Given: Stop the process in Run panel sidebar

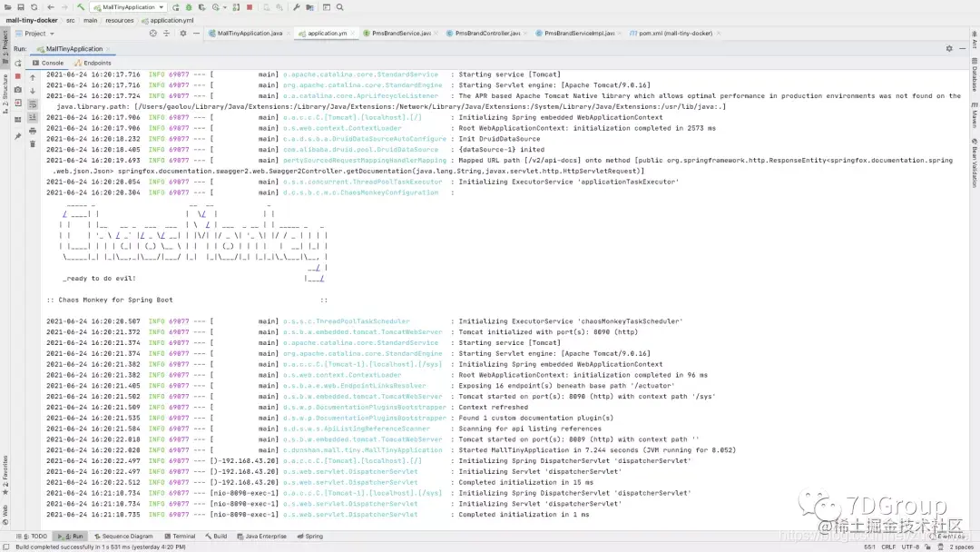Looking at the screenshot, I should [18, 76].
